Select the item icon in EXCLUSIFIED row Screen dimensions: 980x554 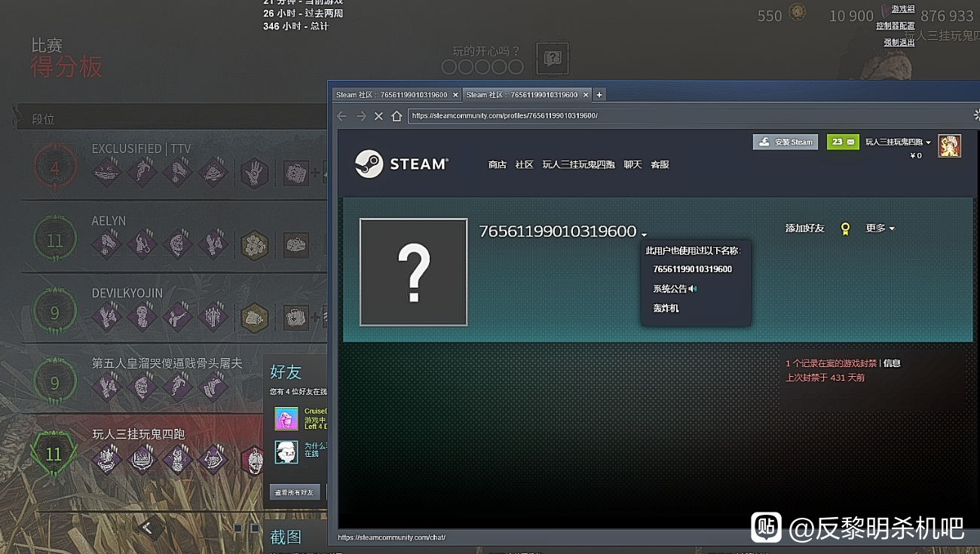tap(296, 173)
